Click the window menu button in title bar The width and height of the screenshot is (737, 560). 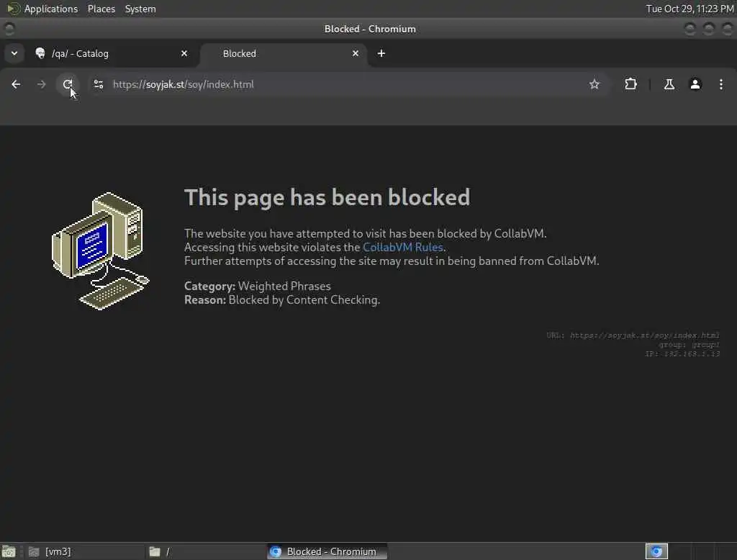pyautogui.click(x=9, y=30)
